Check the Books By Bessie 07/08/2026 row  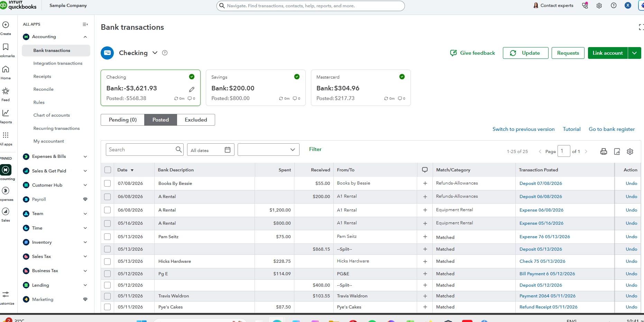(108, 183)
